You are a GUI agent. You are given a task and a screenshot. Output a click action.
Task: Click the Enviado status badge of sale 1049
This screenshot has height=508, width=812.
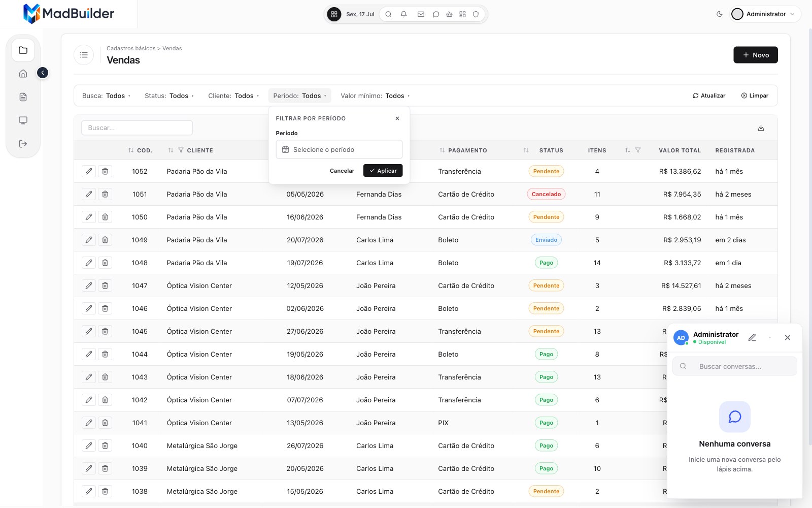[546, 240]
